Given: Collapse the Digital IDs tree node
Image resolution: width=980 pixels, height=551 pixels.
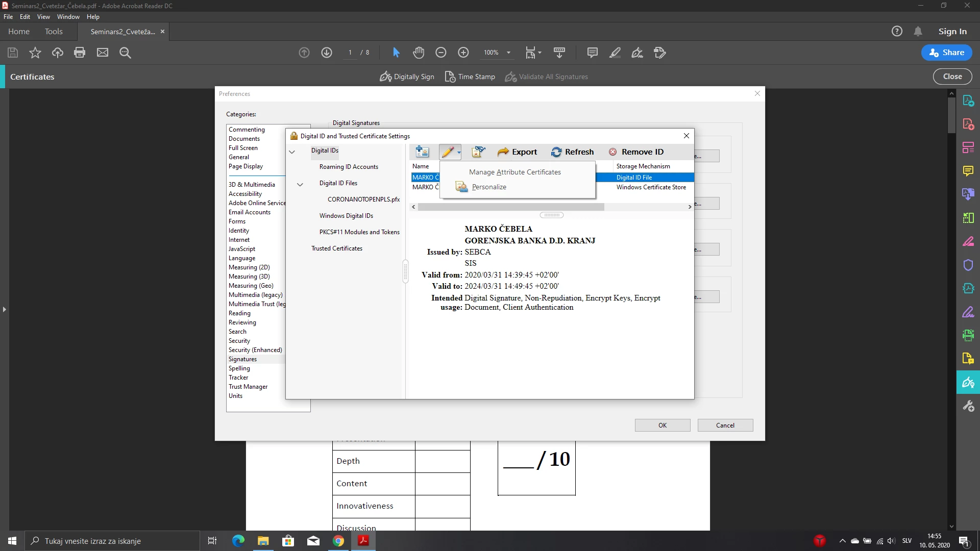Looking at the screenshot, I should (x=292, y=152).
